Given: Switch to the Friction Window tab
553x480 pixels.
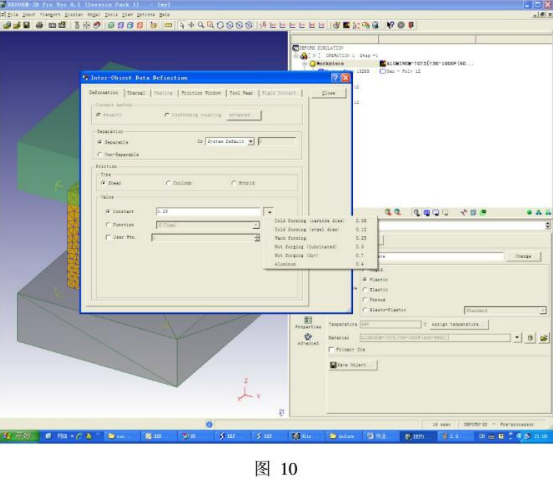Looking at the screenshot, I should pos(201,93).
